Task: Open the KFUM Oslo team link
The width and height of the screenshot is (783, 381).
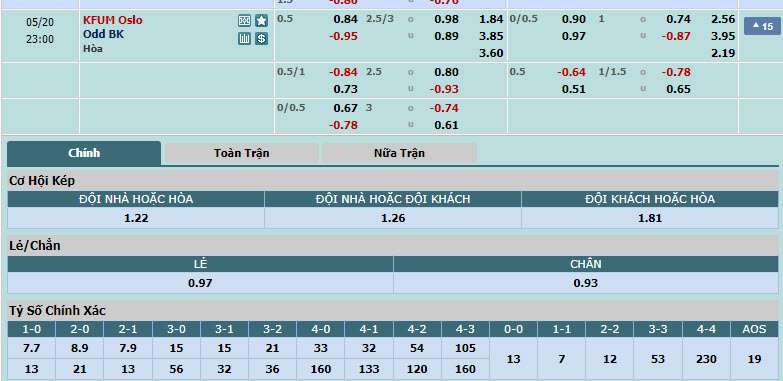Action: pos(112,20)
